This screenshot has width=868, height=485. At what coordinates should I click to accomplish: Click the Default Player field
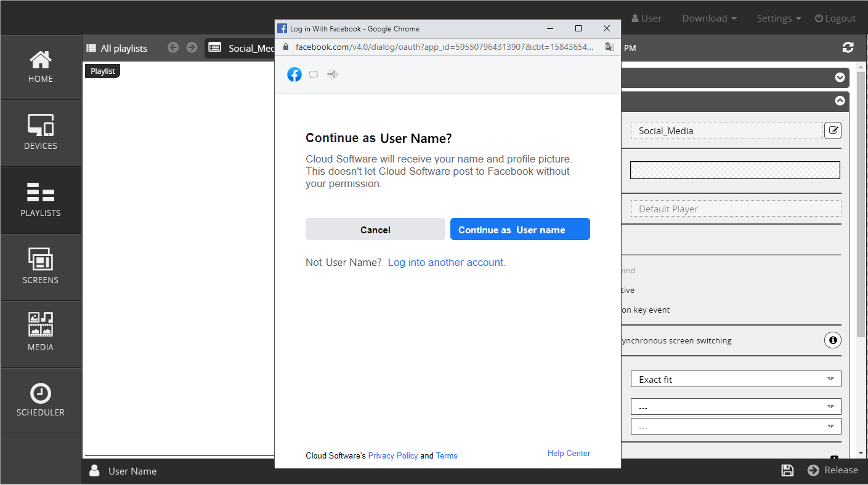pos(736,209)
